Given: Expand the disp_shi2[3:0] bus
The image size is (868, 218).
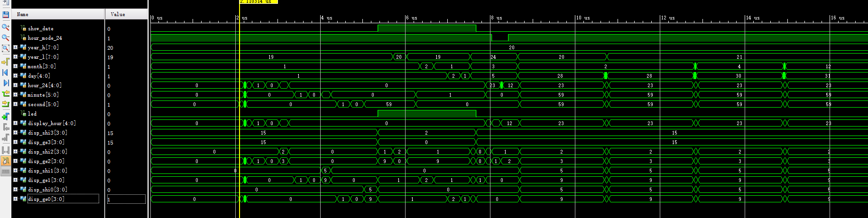Looking at the screenshot, I should point(15,152).
